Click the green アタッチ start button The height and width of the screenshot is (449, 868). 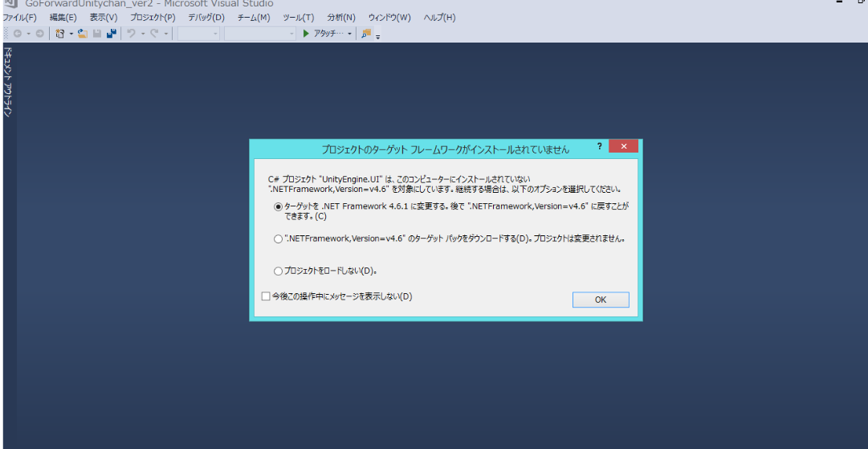pos(324,34)
